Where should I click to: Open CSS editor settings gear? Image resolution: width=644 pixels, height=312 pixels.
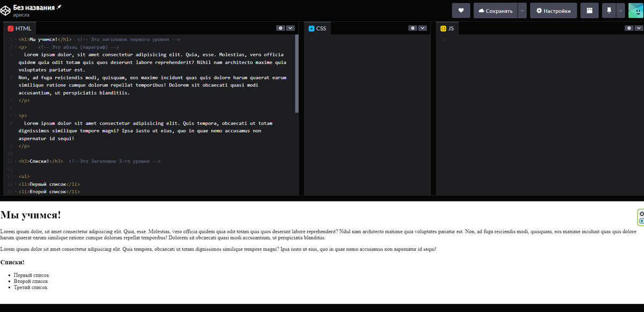(x=413, y=28)
